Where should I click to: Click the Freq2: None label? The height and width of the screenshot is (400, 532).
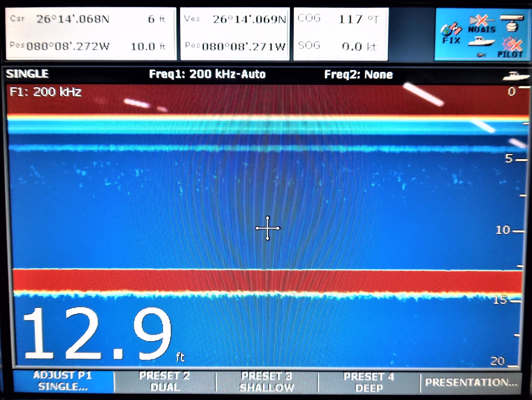click(358, 75)
